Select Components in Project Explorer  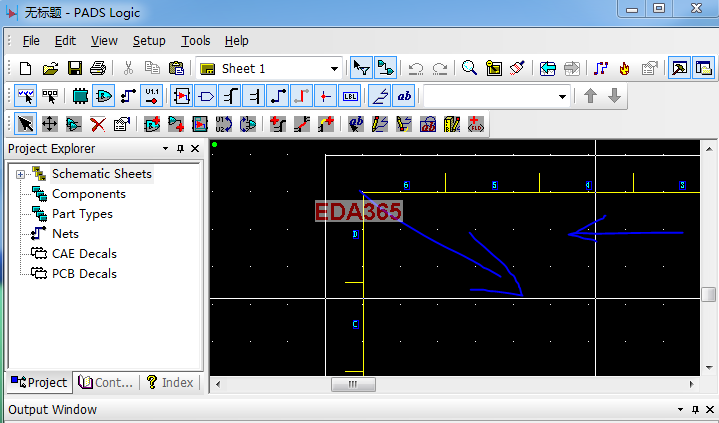(x=88, y=194)
